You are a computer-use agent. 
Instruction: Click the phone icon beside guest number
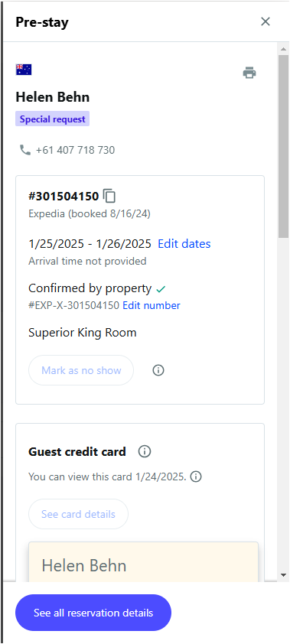(x=25, y=150)
